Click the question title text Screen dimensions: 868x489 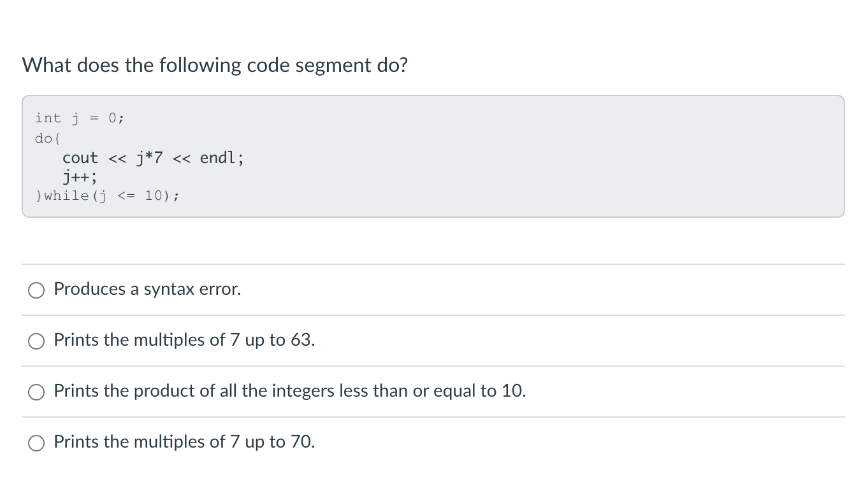coord(215,64)
